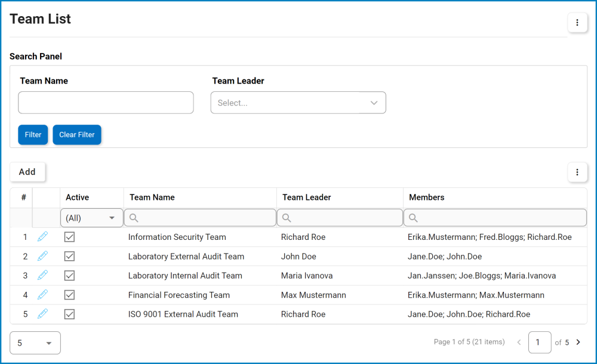Expand the (All) filter dropdown in Active column
This screenshot has height=364, width=597.
point(112,217)
